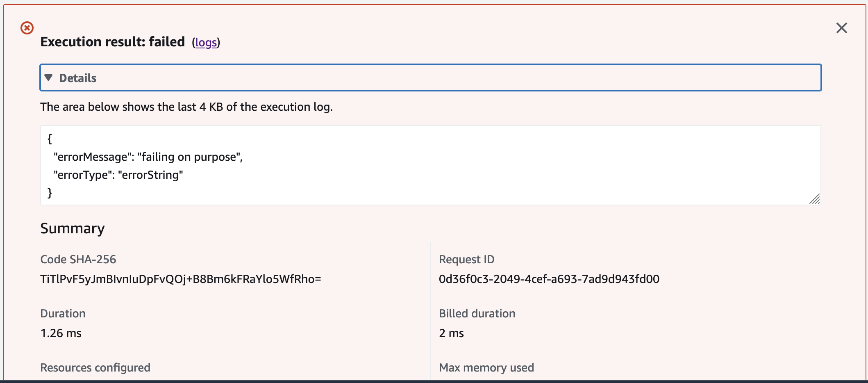Image resolution: width=868 pixels, height=383 pixels.
Task: Click the Summary section heading
Action: [72, 228]
